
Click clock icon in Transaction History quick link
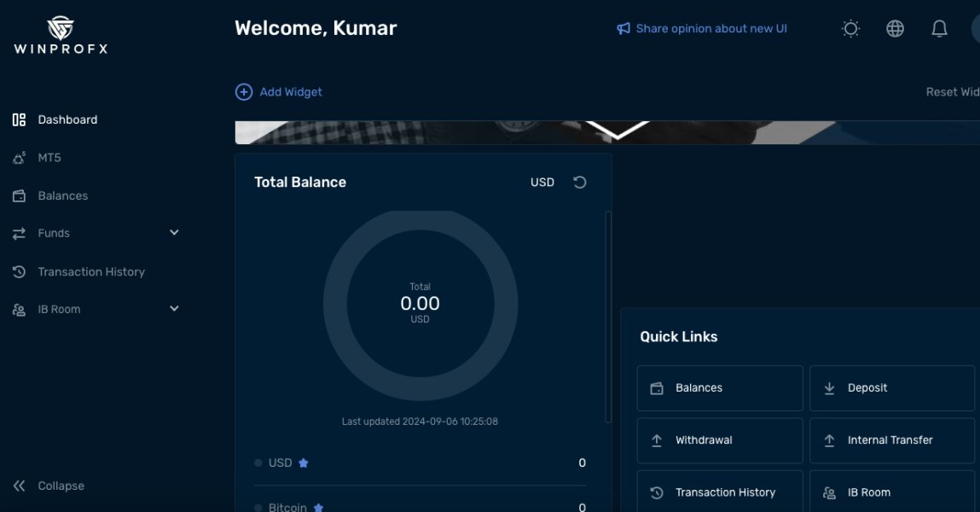657,492
